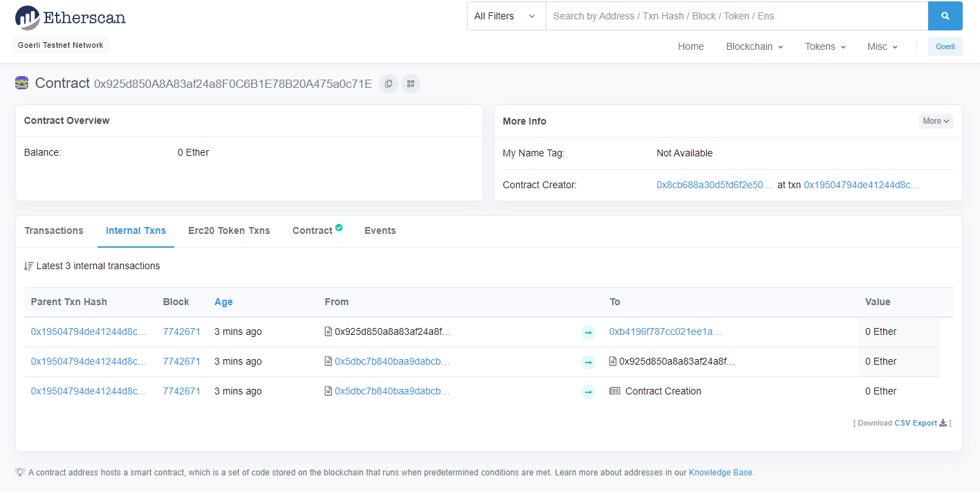Click the sort icon beside Latest 3 internal transactions
This screenshot has height=492, width=980.
click(x=29, y=266)
